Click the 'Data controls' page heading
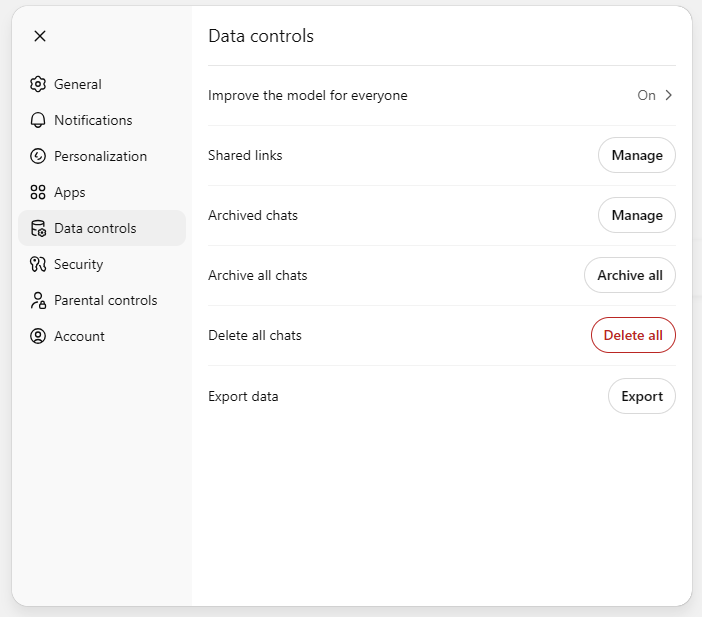This screenshot has height=617, width=702. 261,36
